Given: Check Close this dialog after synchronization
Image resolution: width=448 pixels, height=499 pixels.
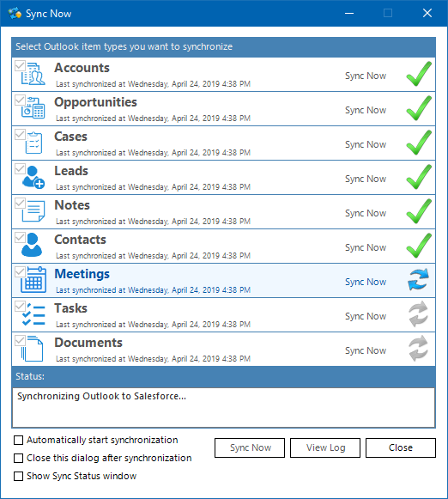Looking at the screenshot, I should (18, 459).
